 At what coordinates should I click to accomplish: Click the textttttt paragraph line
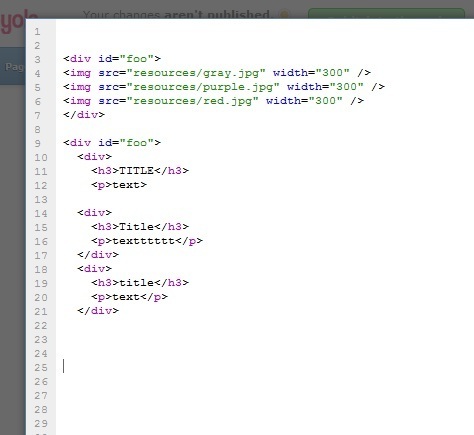tap(147, 241)
